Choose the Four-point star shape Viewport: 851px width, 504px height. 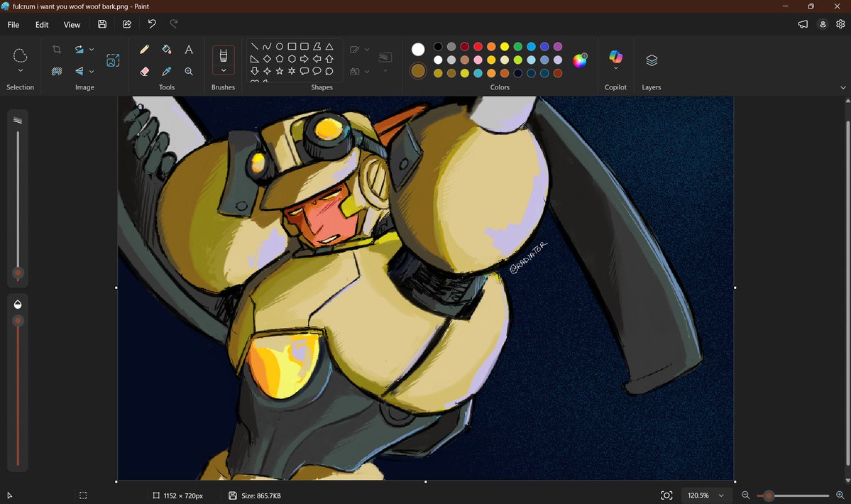[x=267, y=71]
